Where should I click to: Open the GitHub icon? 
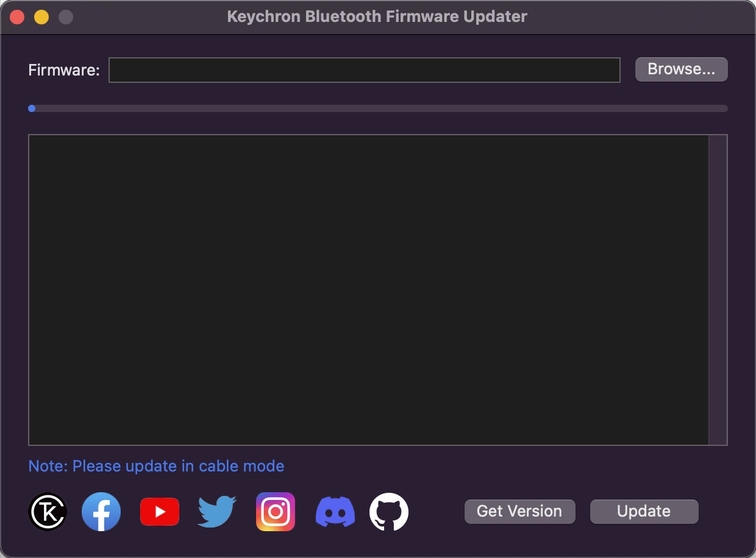[x=389, y=512]
